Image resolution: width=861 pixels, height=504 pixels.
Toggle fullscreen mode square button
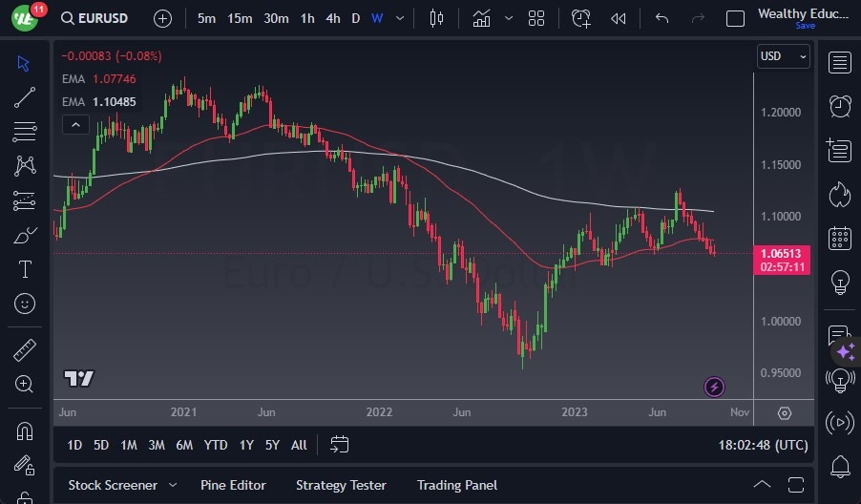coord(735,18)
